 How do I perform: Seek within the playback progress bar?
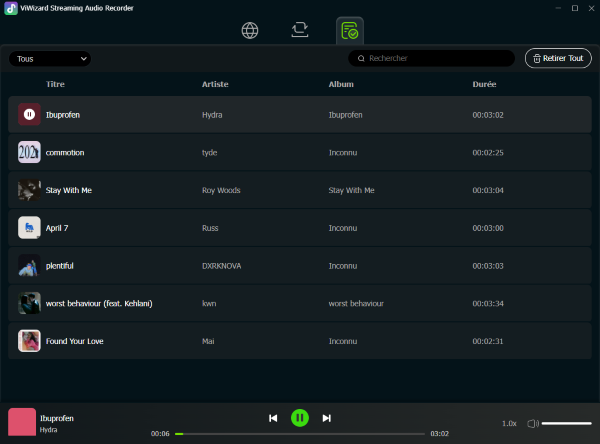pyautogui.click(x=300, y=434)
